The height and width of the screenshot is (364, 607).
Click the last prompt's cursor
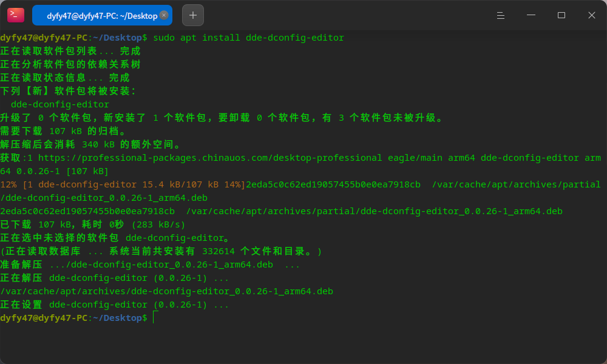(x=154, y=317)
